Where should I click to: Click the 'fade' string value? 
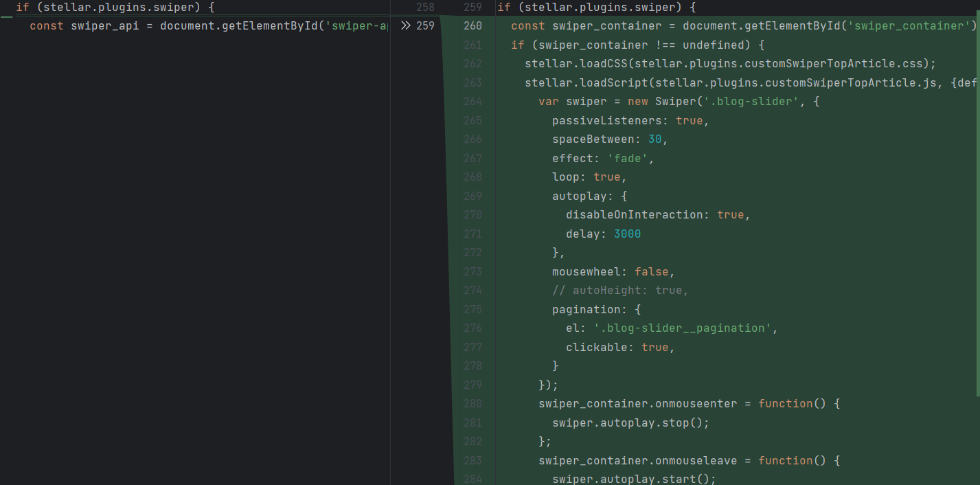[x=627, y=159]
